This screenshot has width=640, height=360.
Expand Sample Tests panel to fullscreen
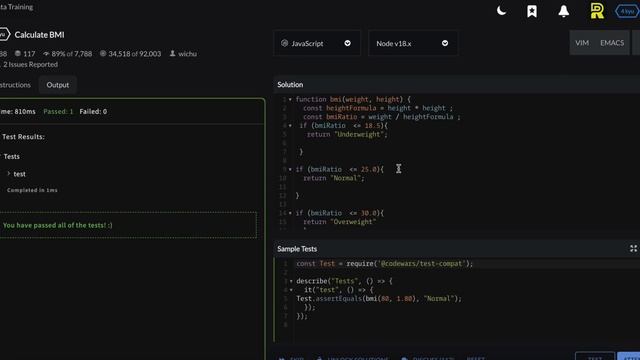pyautogui.click(x=633, y=249)
